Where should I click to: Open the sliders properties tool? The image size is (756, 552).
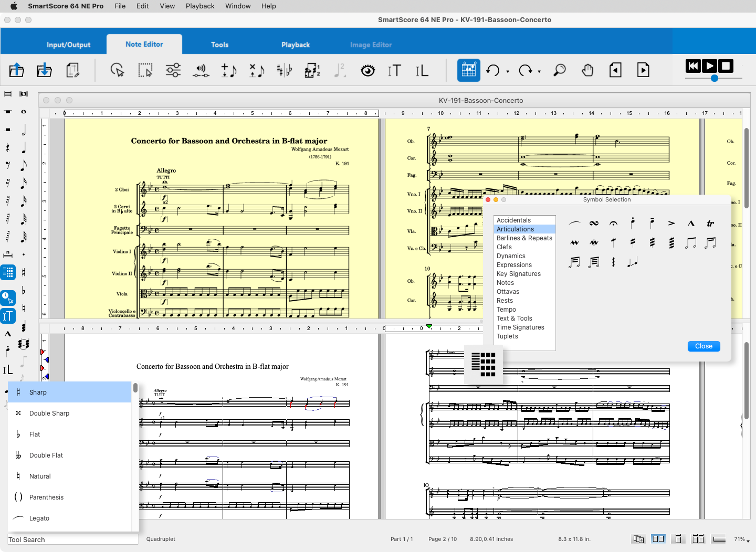click(173, 70)
